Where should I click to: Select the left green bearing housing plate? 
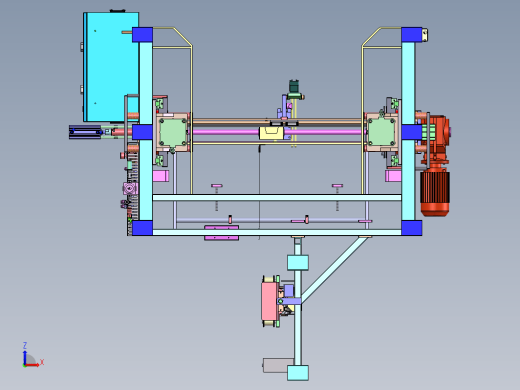[x=173, y=132]
